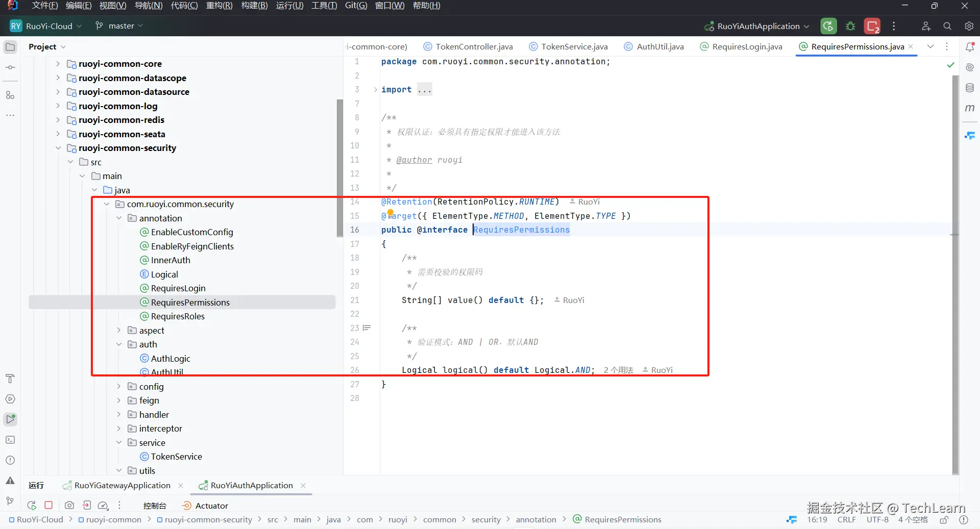Image resolution: width=980 pixels, height=529 pixels.
Task: Toggle read-only lock in status bar
Action: 944,520
